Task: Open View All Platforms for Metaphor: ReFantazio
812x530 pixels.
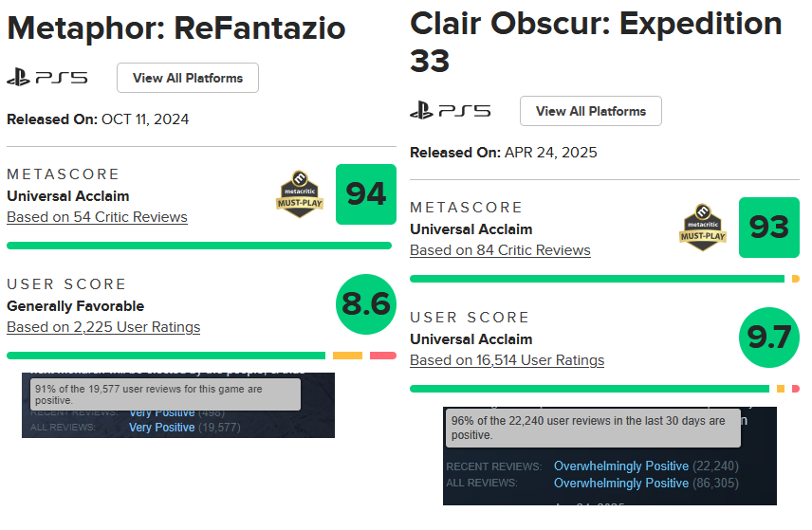Action: click(x=188, y=78)
